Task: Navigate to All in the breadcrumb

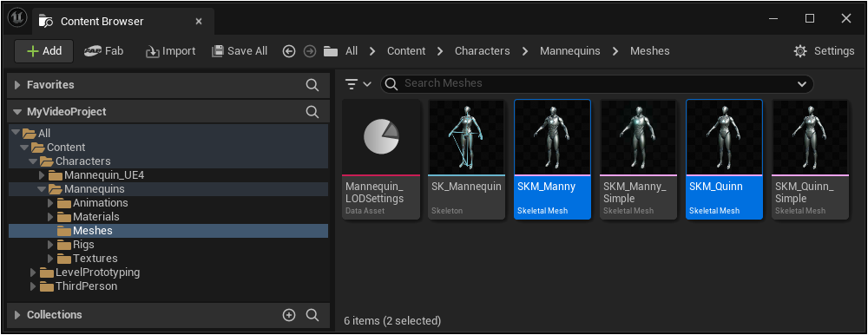Action: [352, 51]
